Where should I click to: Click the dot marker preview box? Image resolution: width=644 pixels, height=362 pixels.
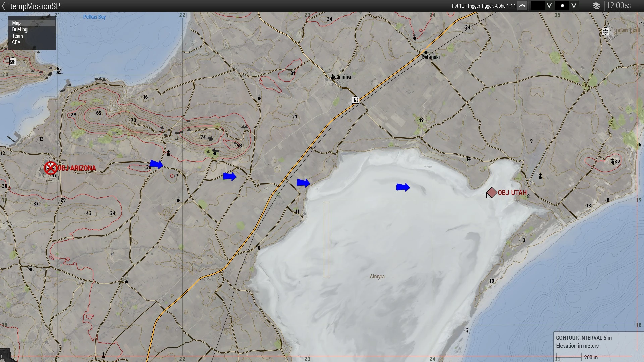click(562, 6)
